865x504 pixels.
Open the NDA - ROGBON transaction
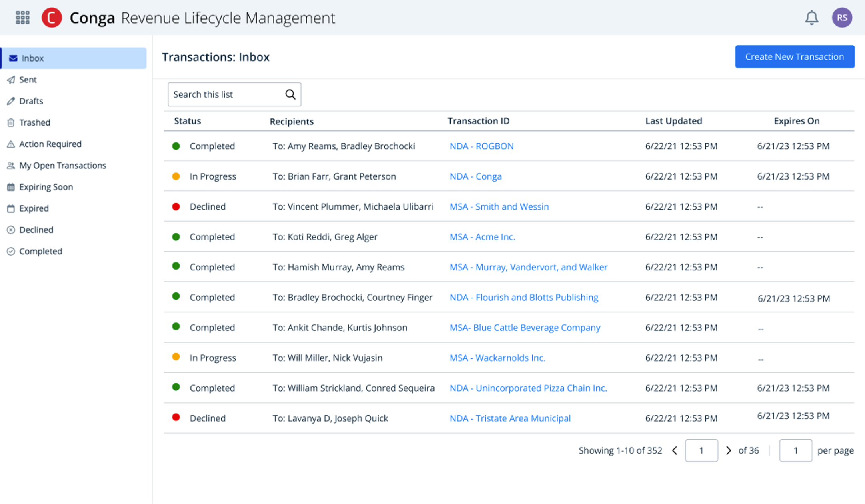click(481, 146)
